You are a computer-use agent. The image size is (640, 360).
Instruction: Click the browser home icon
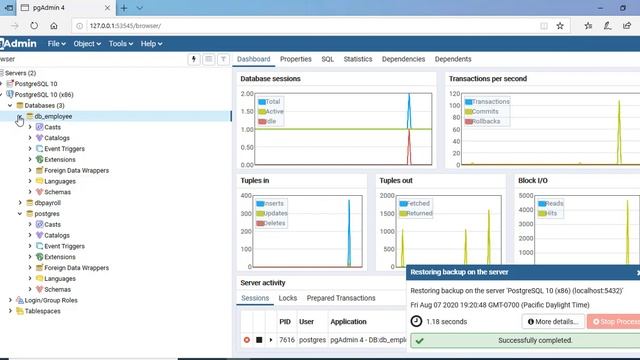(x=54, y=26)
